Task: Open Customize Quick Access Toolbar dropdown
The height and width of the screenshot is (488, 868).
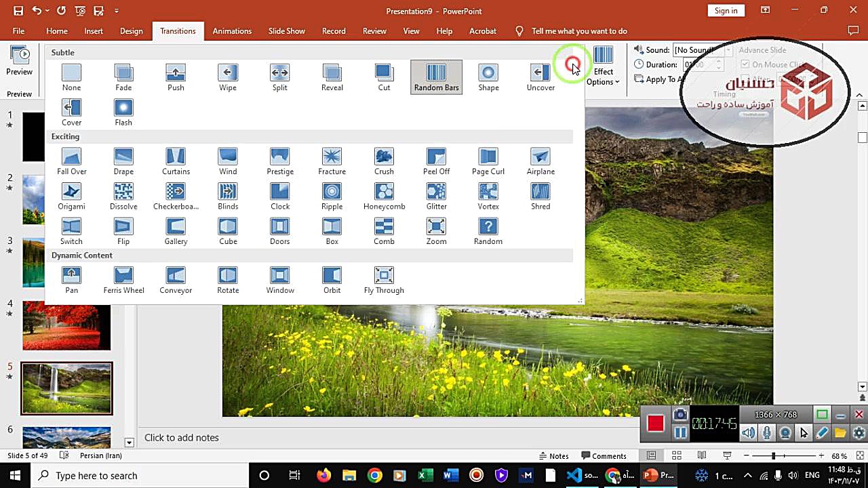Action: point(117,11)
